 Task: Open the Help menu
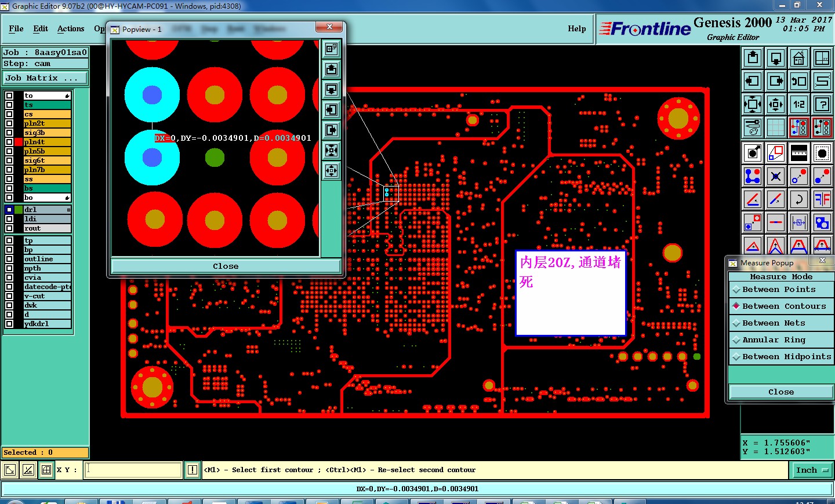pos(577,28)
